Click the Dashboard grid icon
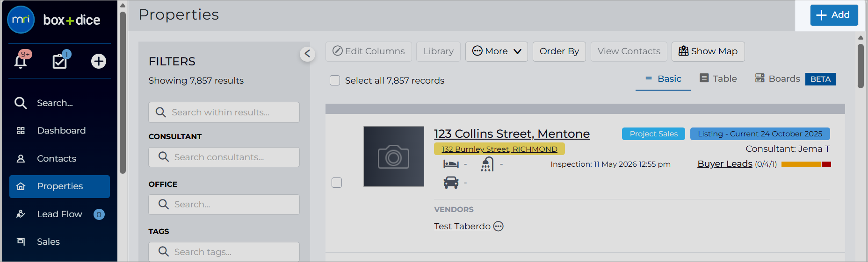Viewport: 868px width, 262px height. point(21,131)
